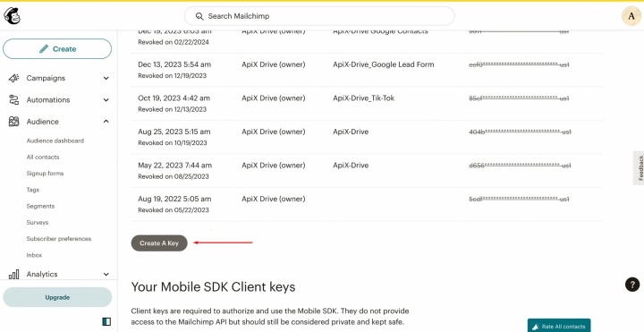
Task: Open Surveys
Action: click(38, 222)
